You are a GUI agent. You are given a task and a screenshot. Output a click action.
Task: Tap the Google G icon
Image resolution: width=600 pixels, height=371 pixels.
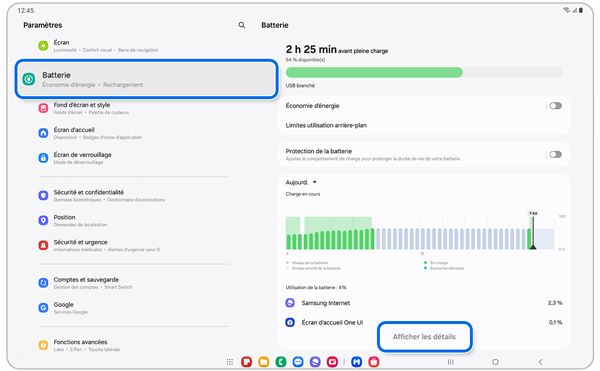click(43, 308)
